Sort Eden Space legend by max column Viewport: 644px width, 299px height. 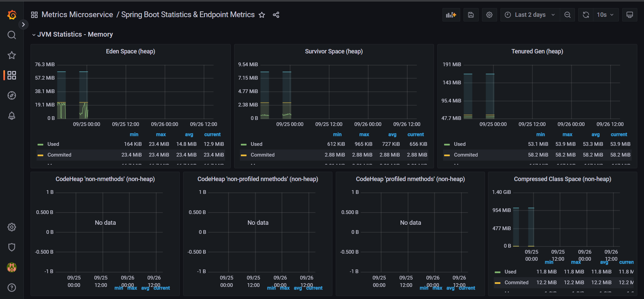(x=161, y=134)
